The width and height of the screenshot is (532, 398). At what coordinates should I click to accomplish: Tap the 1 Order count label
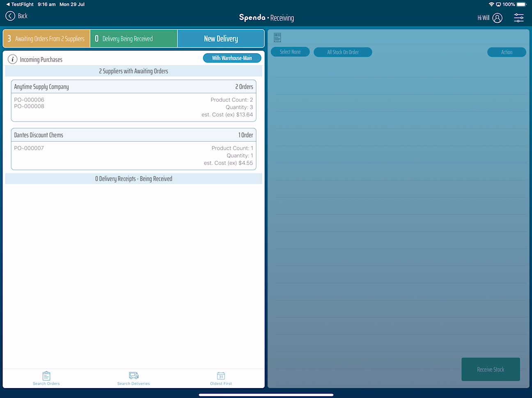click(245, 135)
